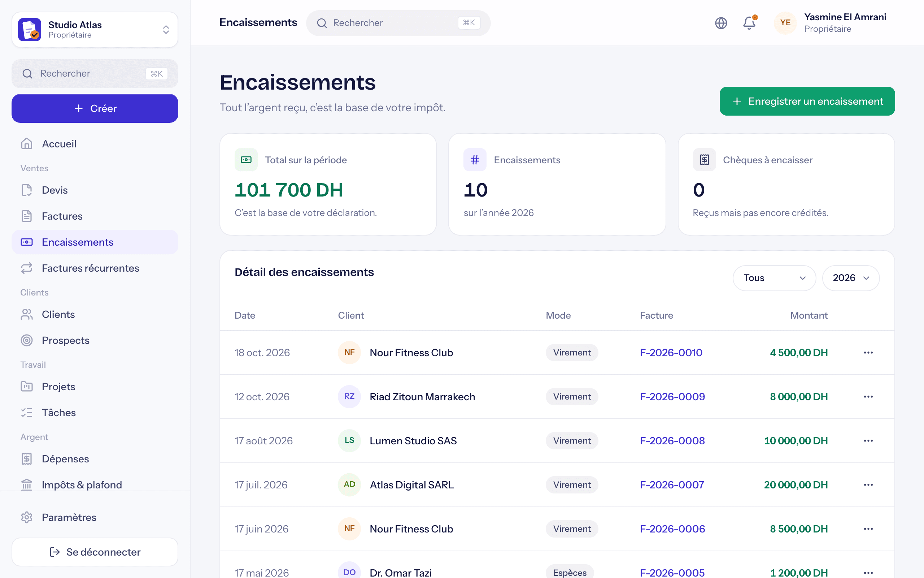The image size is (924, 578).
Task: Open invoice link F-2026-0009
Action: click(x=672, y=396)
